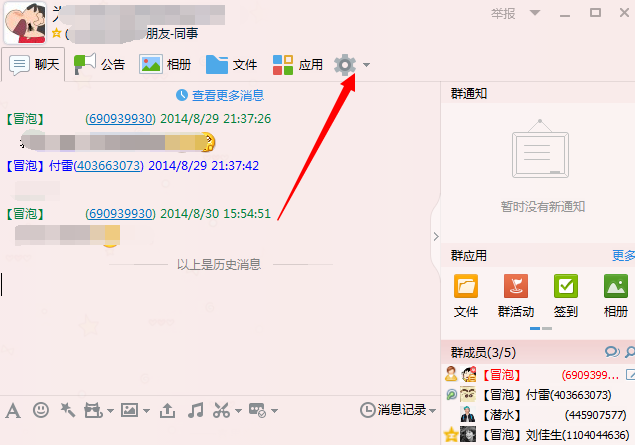Image resolution: width=635 pixels, height=445 pixels.
Task: Click the edit card icon beside red member
Action: coord(630,375)
